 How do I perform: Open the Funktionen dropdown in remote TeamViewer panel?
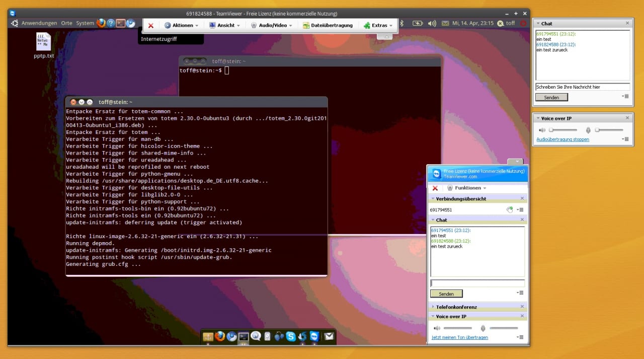[x=466, y=188]
